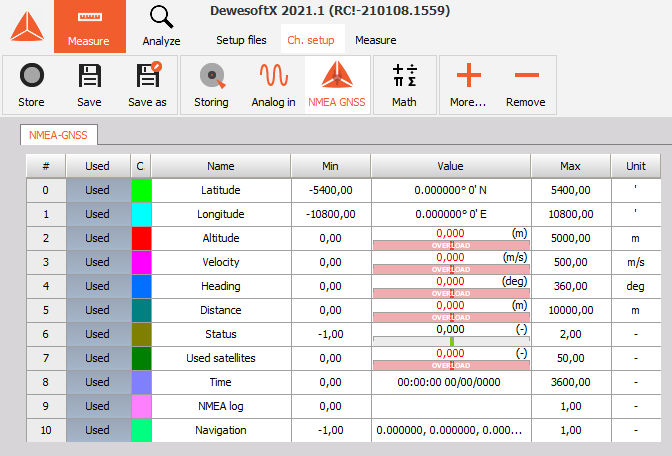Click the green Latitude color swatch

141,190
